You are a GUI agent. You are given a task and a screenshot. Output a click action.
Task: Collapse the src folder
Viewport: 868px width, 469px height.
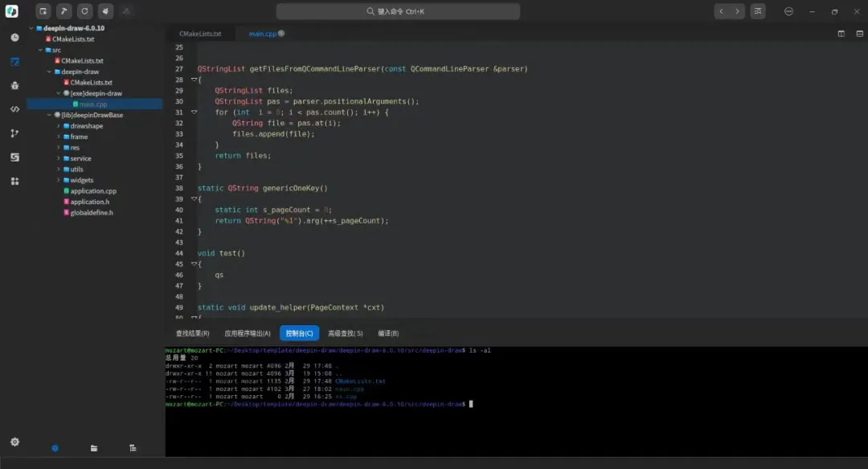(40, 50)
